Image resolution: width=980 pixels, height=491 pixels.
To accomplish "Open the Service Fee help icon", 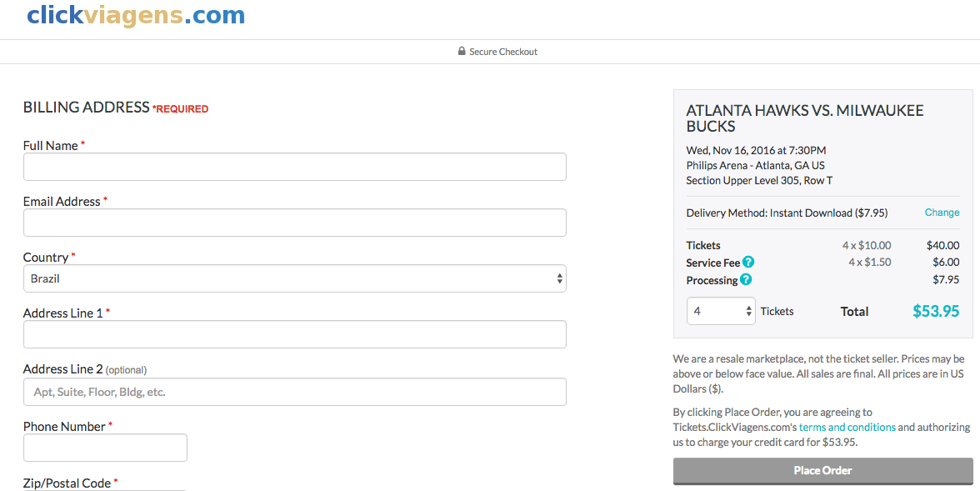I will [748, 262].
